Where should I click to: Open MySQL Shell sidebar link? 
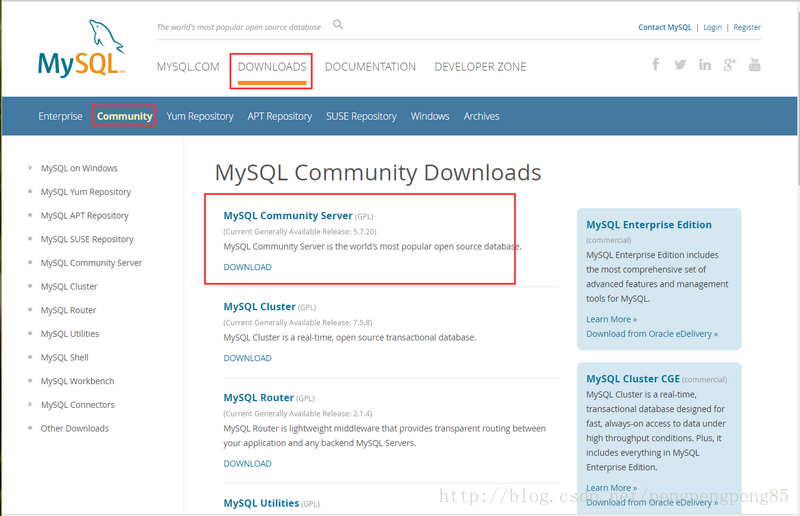click(x=64, y=357)
